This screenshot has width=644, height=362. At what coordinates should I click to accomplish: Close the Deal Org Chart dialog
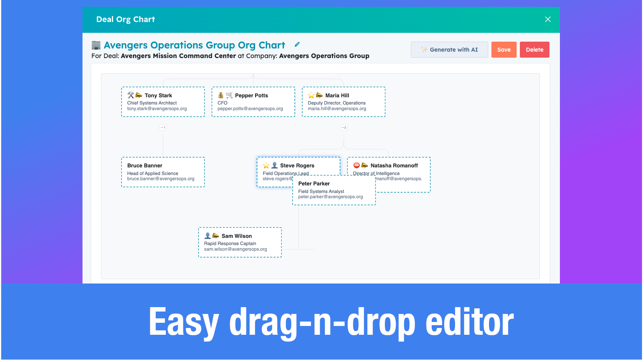tap(548, 19)
